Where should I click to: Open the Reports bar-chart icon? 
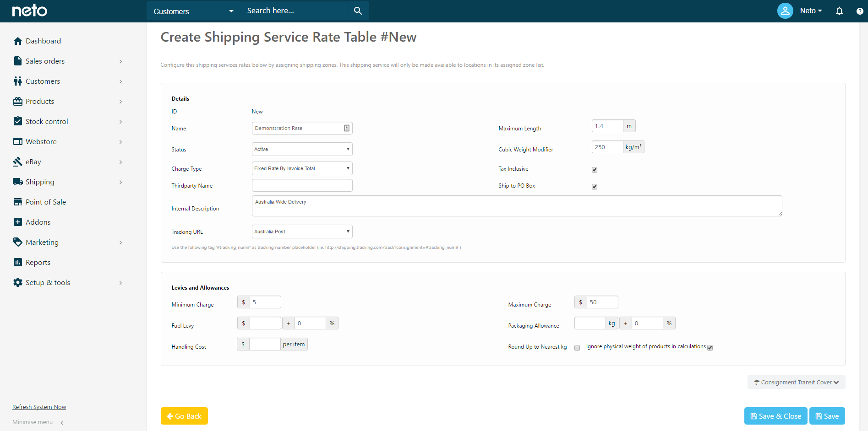(x=18, y=262)
